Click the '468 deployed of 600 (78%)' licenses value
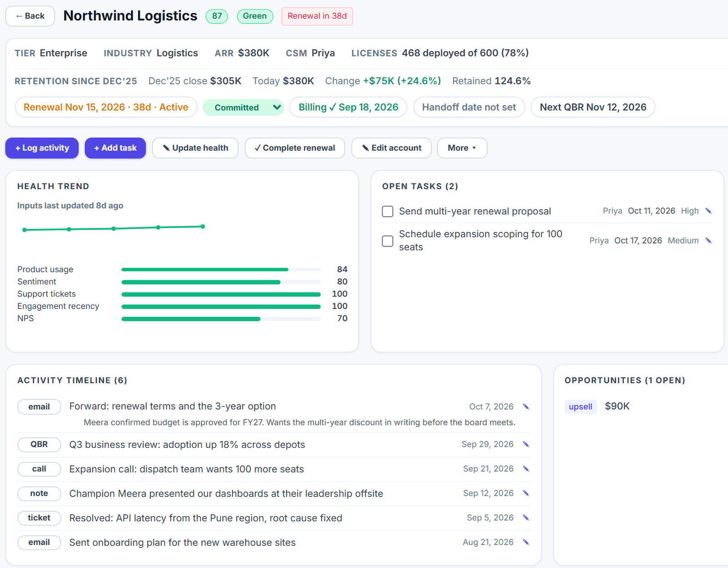This screenshot has height=568, width=728. tap(465, 53)
